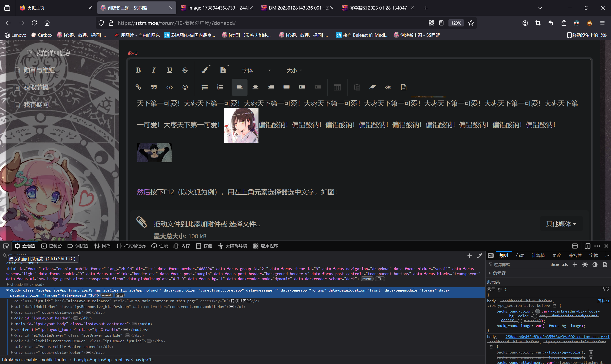This screenshot has height=364, width=611.
Task: Collapse the body node
Action: 8,290
